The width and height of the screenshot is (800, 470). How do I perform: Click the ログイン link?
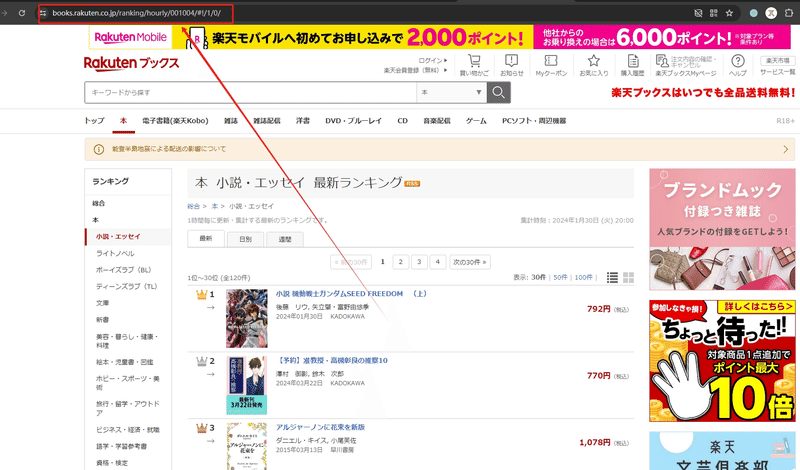pos(433,60)
